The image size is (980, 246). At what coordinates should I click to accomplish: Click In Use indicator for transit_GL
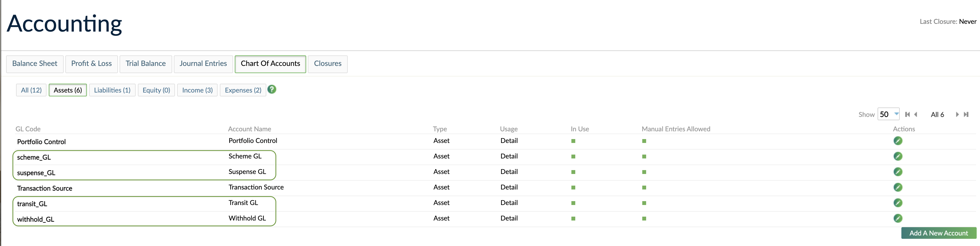point(573,203)
